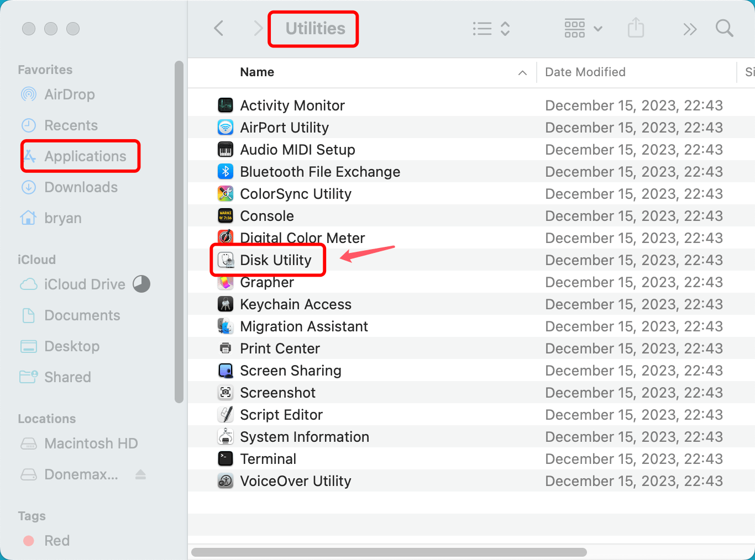Click the back navigation arrow

218,28
